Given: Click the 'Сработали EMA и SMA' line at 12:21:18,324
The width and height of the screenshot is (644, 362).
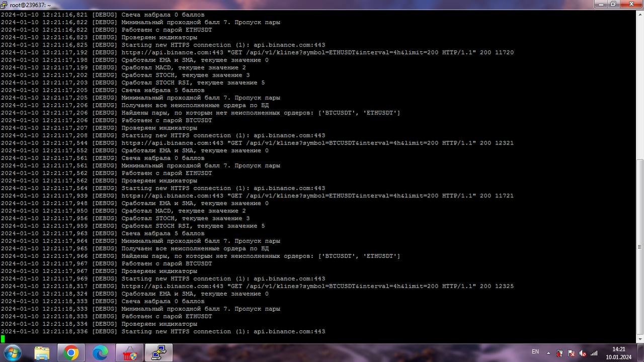Looking at the screenshot, I should (x=135, y=294).
